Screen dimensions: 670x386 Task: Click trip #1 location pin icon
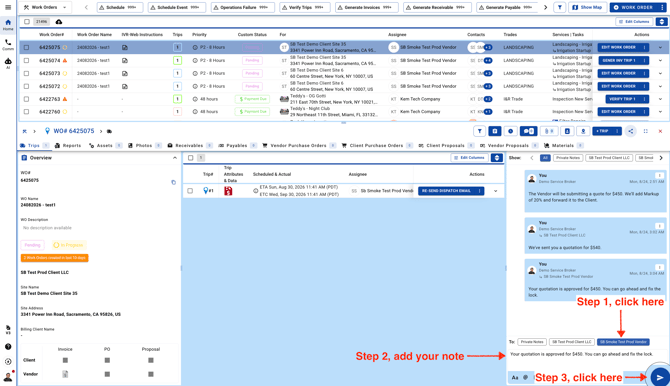[x=206, y=191]
